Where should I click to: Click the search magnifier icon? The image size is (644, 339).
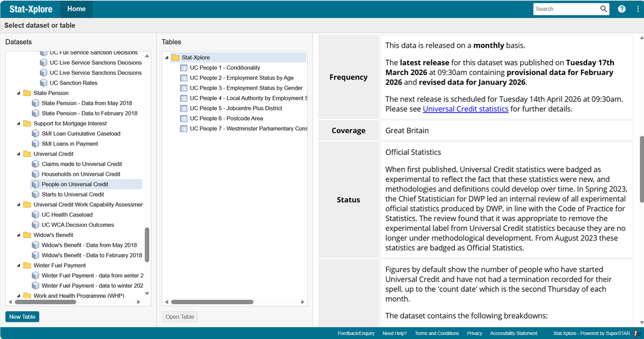603,9
